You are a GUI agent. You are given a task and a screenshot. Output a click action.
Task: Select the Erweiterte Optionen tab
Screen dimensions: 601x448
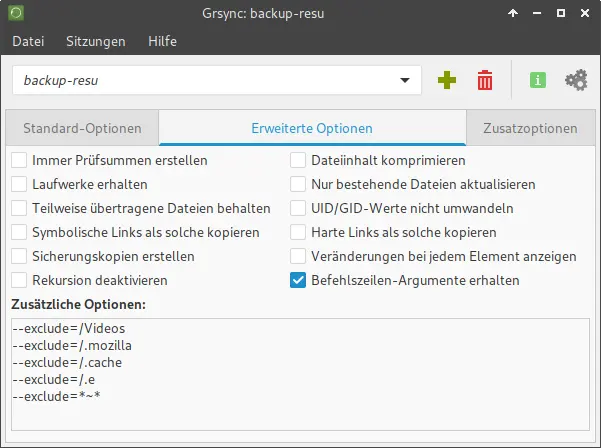click(311, 128)
